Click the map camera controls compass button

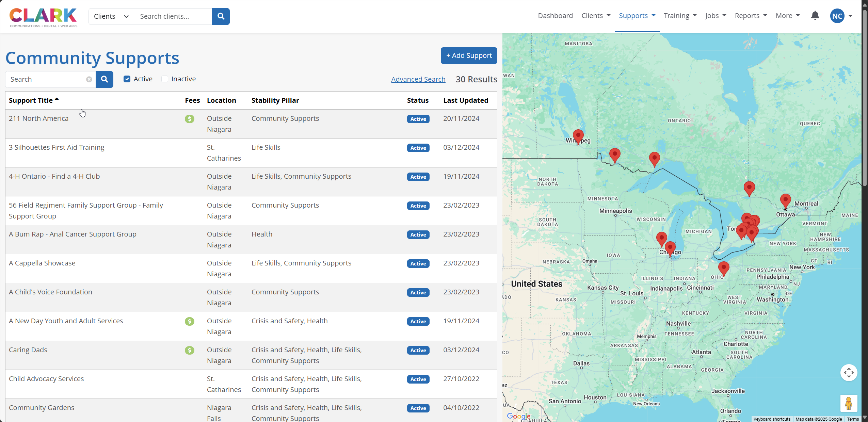(849, 373)
